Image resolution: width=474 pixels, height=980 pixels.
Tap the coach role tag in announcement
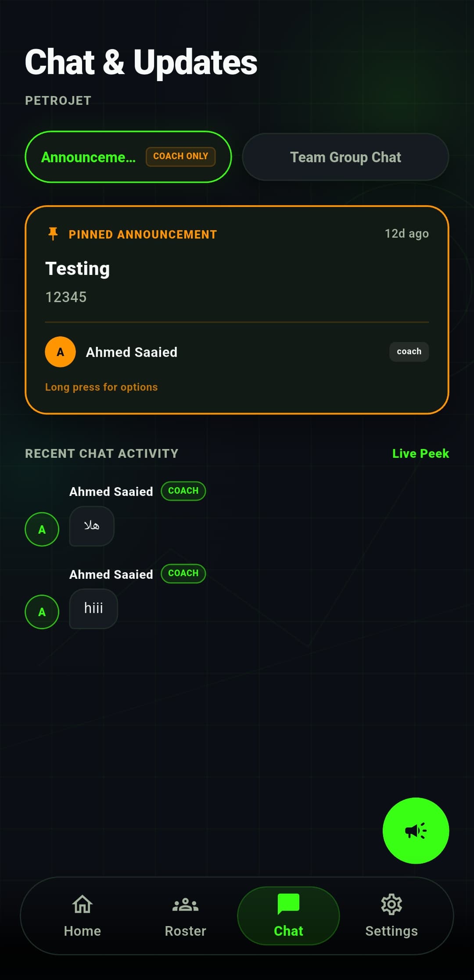click(x=409, y=352)
